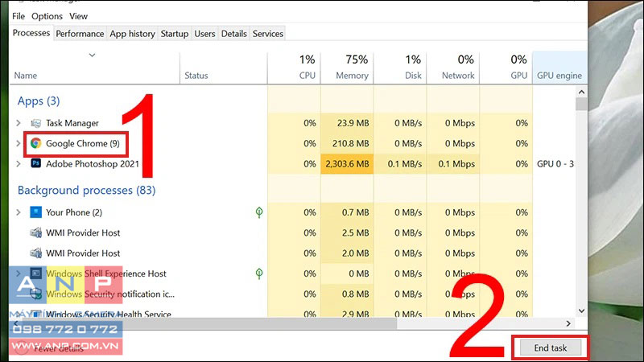This screenshot has width=644, height=362.
Task: Click the End task button
Action: click(551, 348)
